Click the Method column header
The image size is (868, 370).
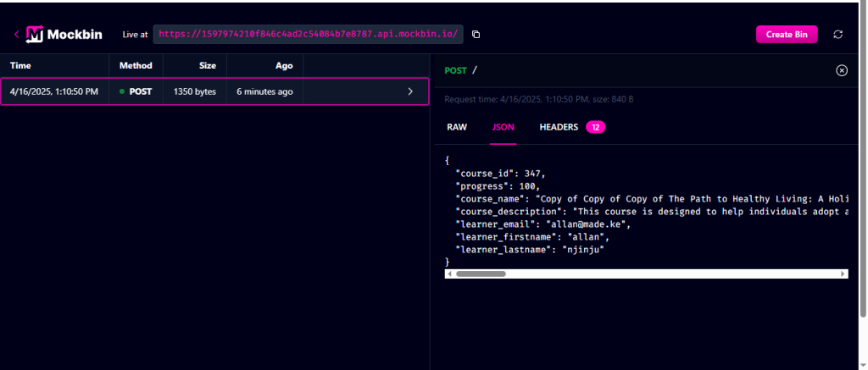click(x=136, y=65)
